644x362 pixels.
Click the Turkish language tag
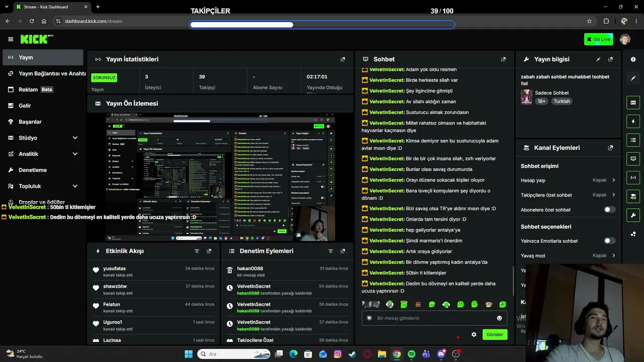tap(561, 101)
